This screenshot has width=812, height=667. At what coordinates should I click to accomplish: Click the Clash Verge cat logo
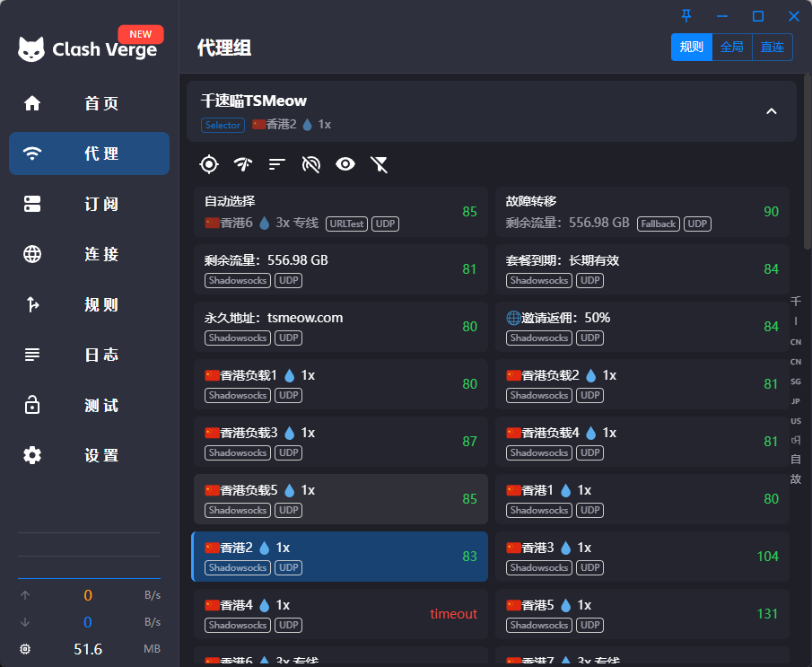(x=31, y=49)
